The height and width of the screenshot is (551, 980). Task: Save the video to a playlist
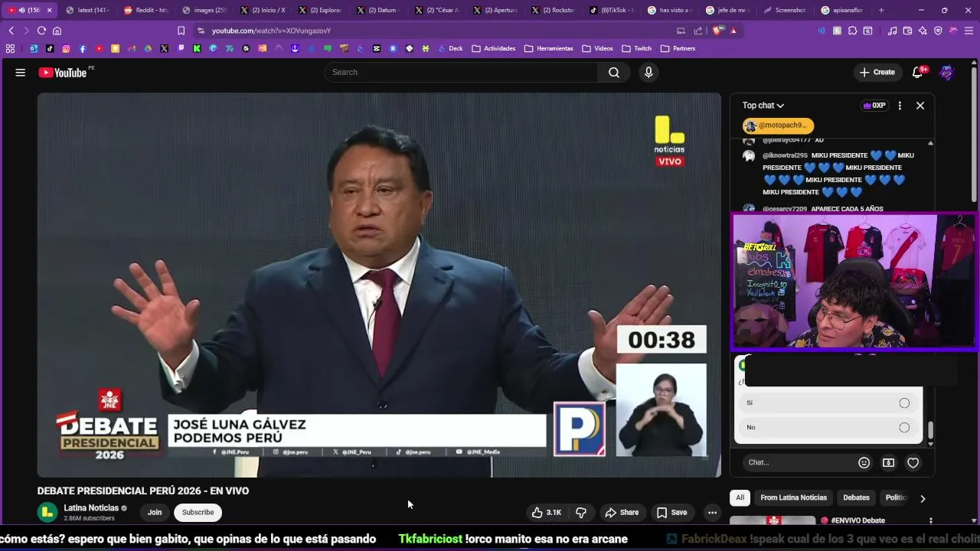(x=671, y=512)
